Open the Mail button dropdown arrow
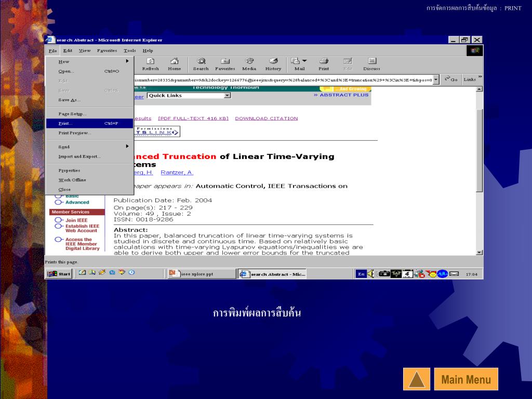The height and width of the screenshot is (399, 532). tap(304, 61)
